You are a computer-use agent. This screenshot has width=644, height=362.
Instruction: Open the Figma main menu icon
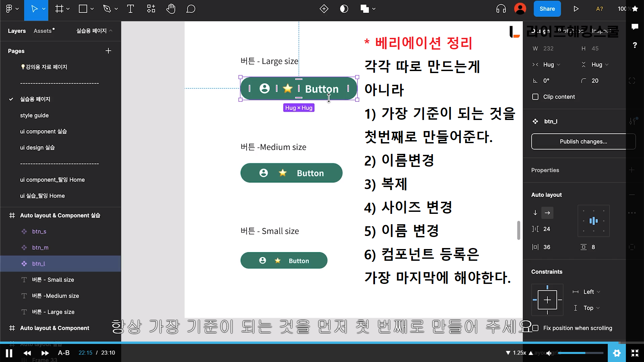(9, 9)
